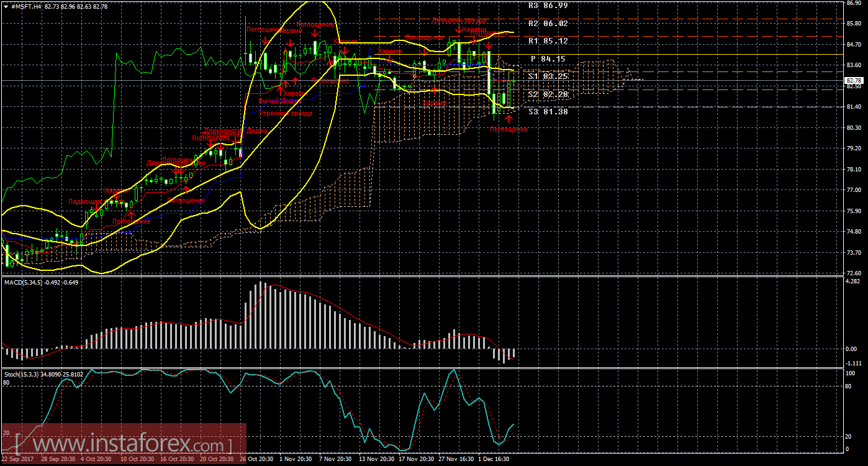Click the 1 Dec 16:30 time axis label
868x466 pixels.
[x=494, y=459]
